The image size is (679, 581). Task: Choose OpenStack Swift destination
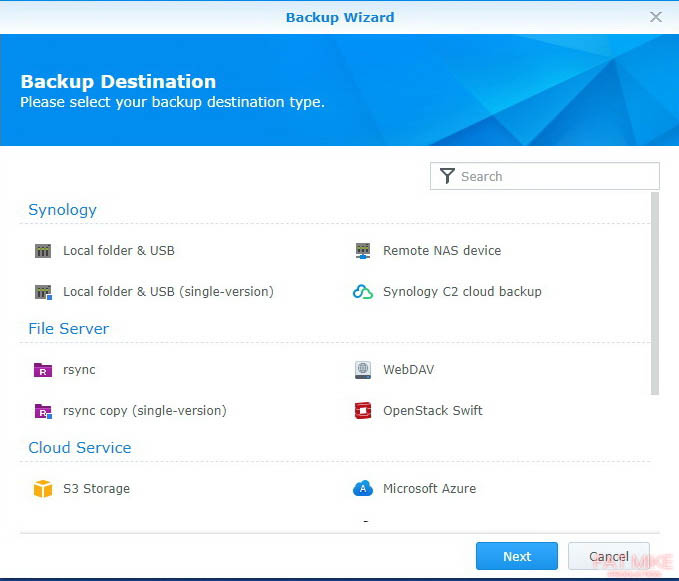pos(433,411)
